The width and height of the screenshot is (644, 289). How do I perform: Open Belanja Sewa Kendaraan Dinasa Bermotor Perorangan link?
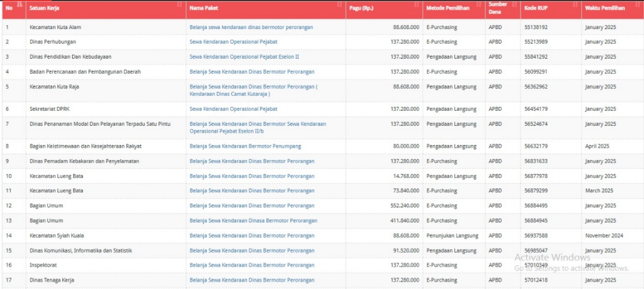point(254,220)
